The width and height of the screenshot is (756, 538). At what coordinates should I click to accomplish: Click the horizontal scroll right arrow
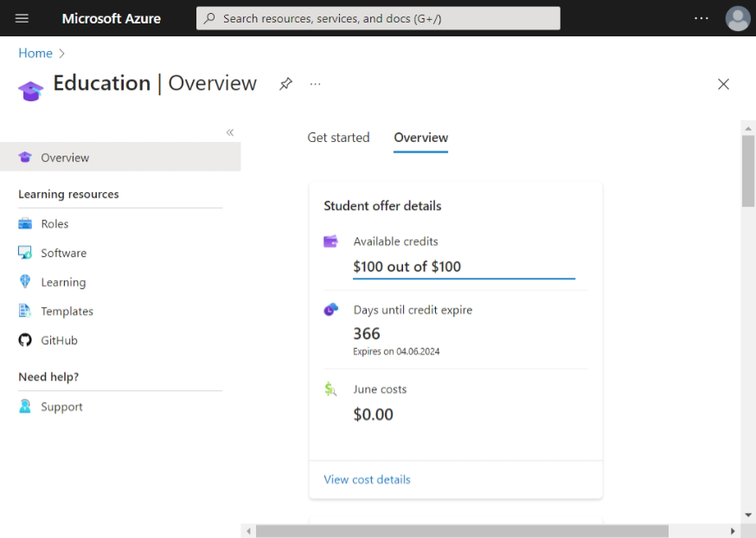pyautogui.click(x=733, y=531)
